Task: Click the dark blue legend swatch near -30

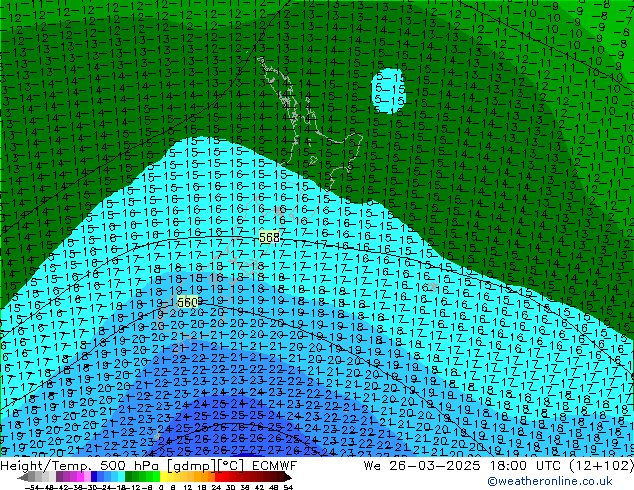Action: pyautogui.click(x=94, y=477)
